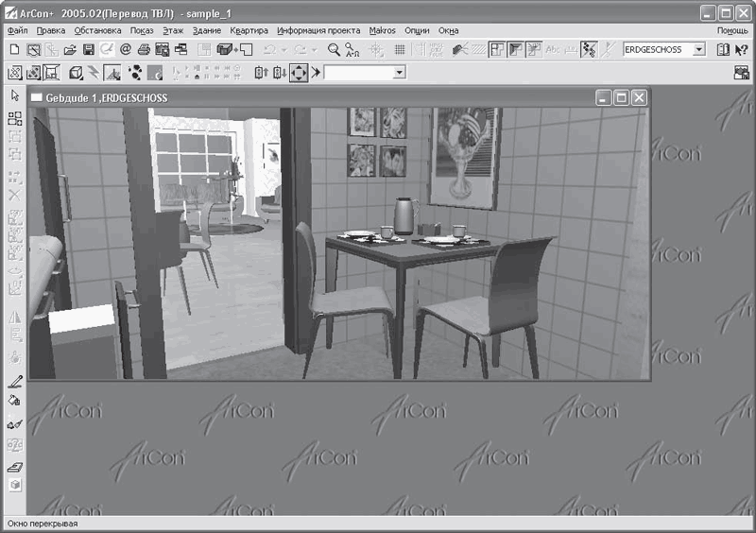Click the Print icon in the toolbar
756x533 pixels.
tap(143, 49)
